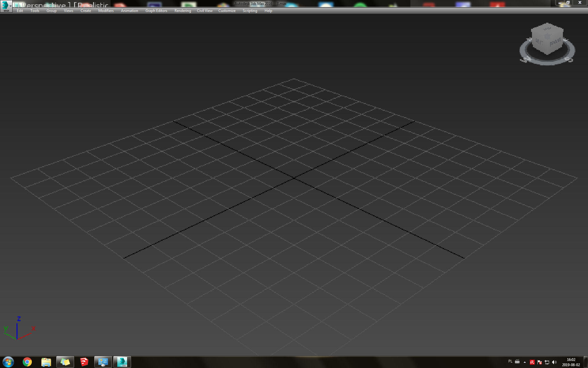Expand the hidden icons arrow in the tray
The height and width of the screenshot is (368, 588).
click(525, 362)
